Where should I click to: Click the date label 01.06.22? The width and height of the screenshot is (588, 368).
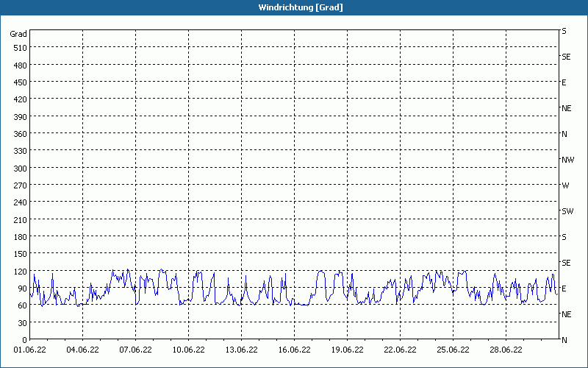(29, 350)
